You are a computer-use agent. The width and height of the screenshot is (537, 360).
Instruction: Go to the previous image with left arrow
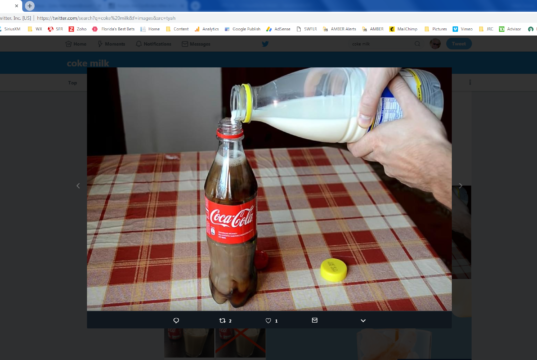coord(78,186)
